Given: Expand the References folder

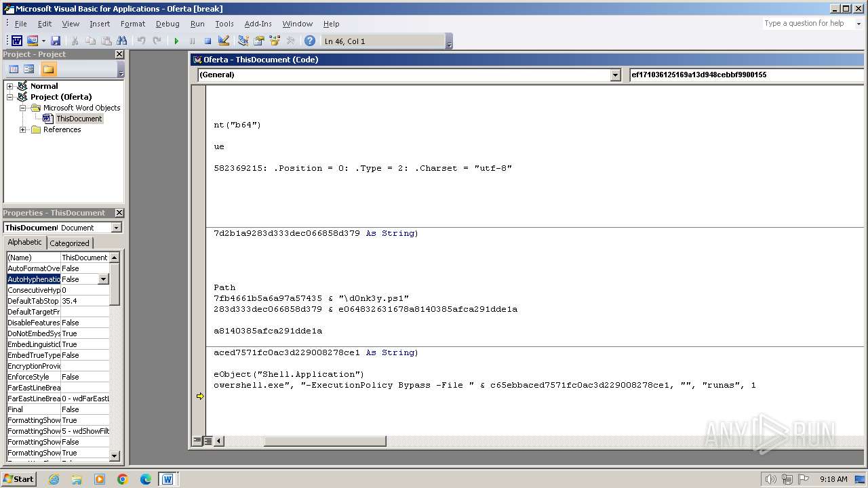Looking at the screenshot, I should [x=22, y=129].
